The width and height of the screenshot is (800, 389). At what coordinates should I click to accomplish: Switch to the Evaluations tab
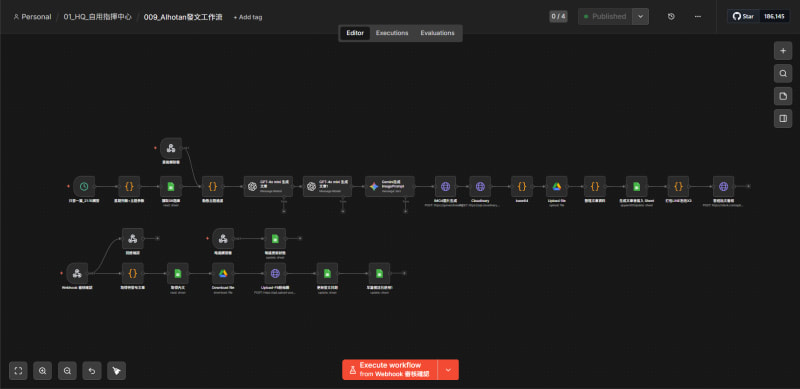coord(437,33)
